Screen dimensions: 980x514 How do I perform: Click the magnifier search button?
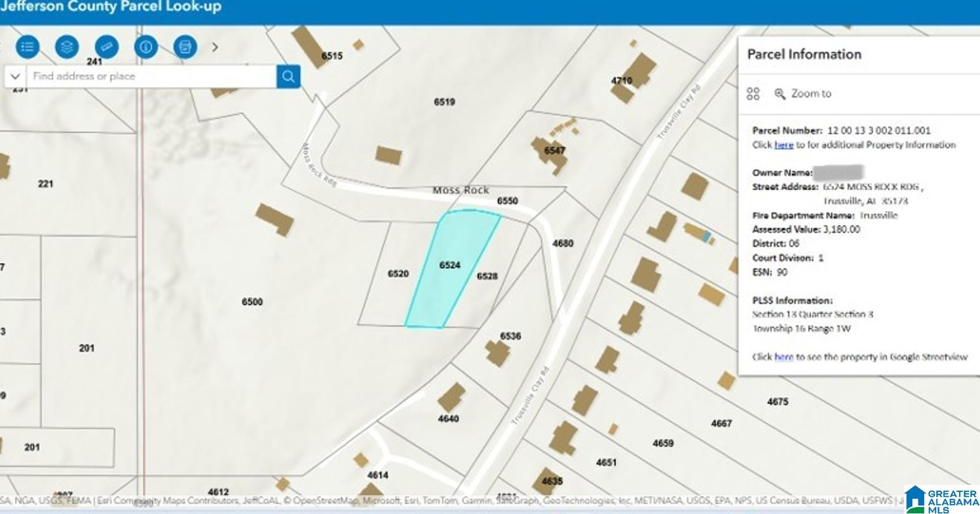pos(288,77)
